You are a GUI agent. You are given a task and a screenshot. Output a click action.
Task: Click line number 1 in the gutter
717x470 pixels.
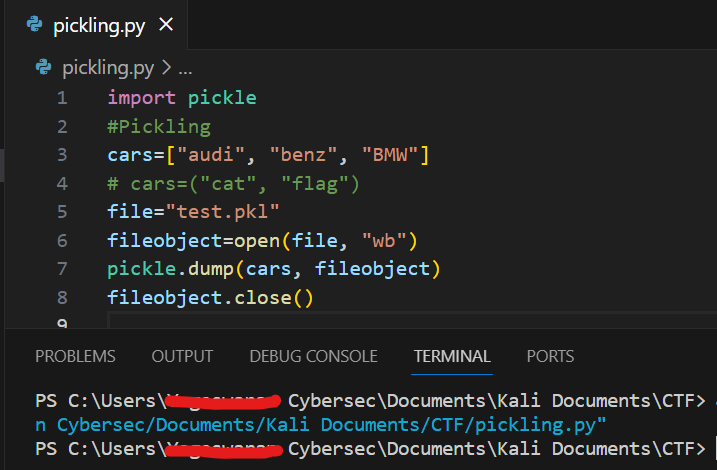62,98
